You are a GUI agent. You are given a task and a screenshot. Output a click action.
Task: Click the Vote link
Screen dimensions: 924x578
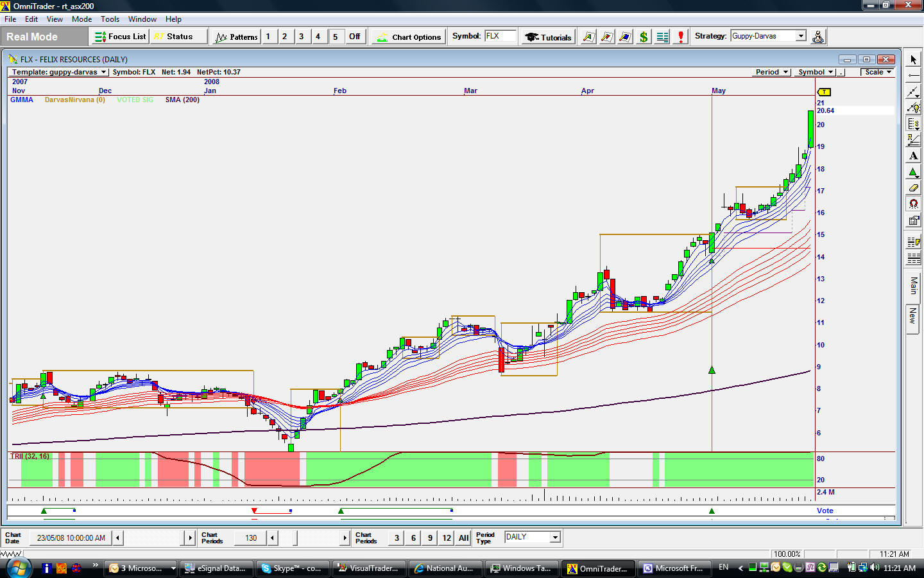coord(825,511)
